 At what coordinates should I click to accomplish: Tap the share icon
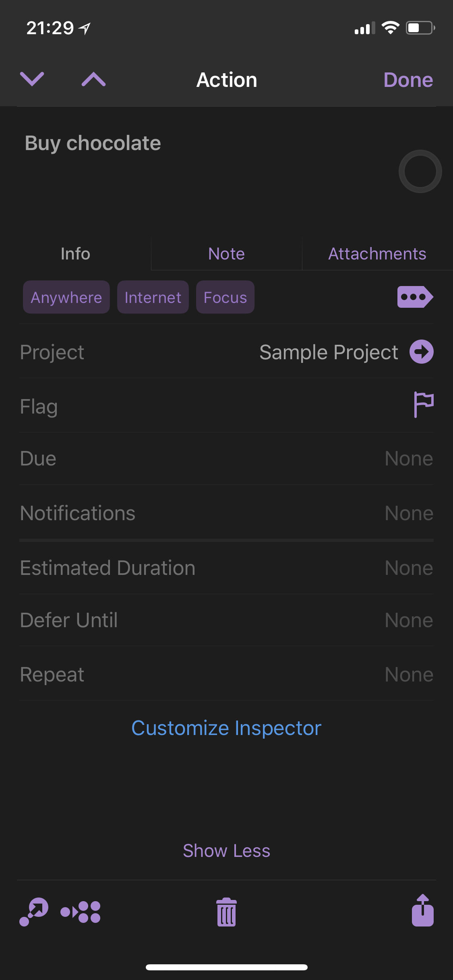[x=422, y=911]
